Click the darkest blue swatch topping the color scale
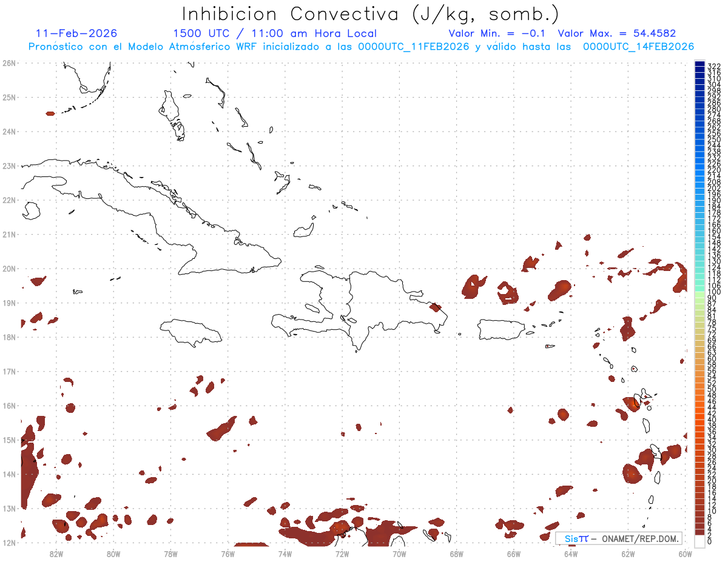Viewport: 728px width, 562px height. click(699, 64)
